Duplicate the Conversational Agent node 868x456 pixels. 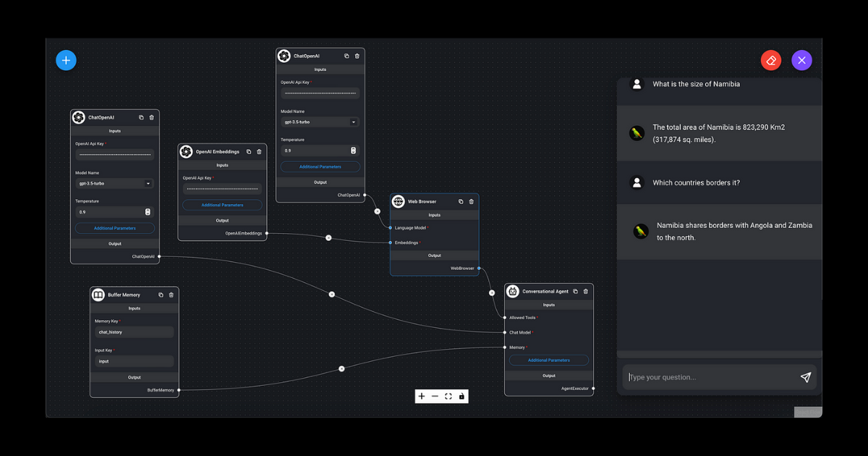[576, 292]
